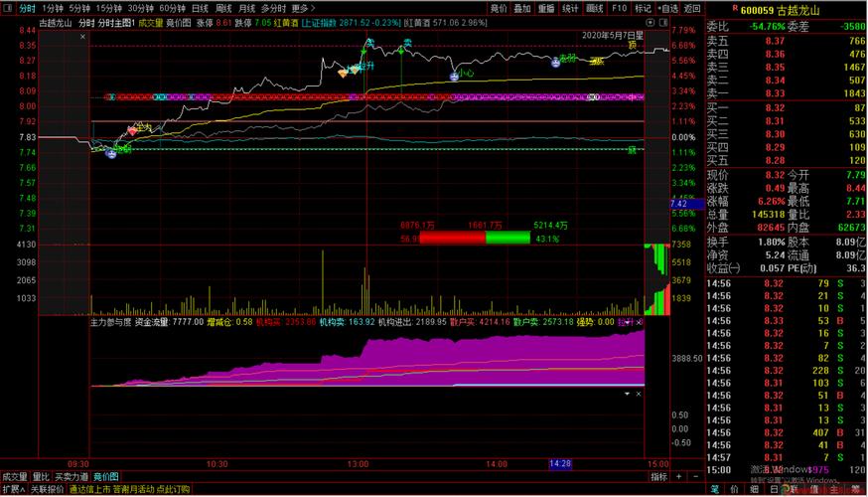
Task: Toggle the 叠加 overlay option
Action: (522, 8)
